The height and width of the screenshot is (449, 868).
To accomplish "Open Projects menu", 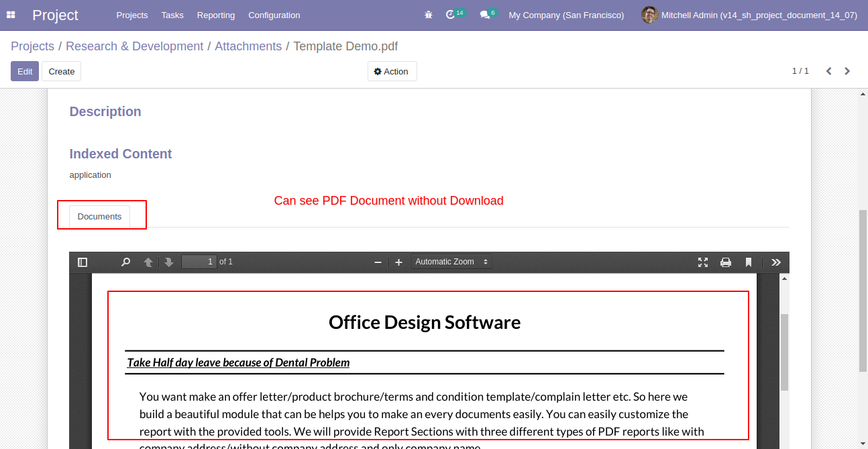I will point(132,15).
